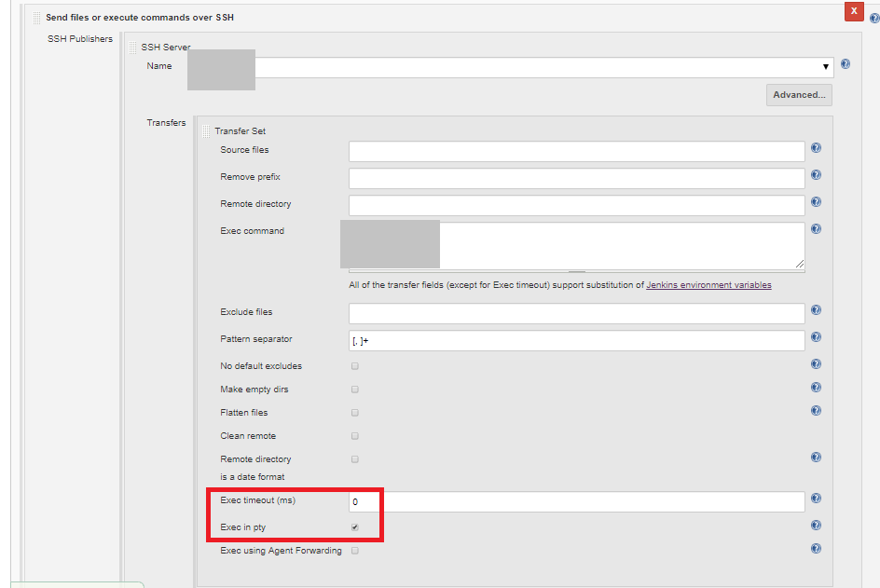Delete the SSH build step with X
Image resolution: width=880 pixels, height=588 pixels.
854,11
